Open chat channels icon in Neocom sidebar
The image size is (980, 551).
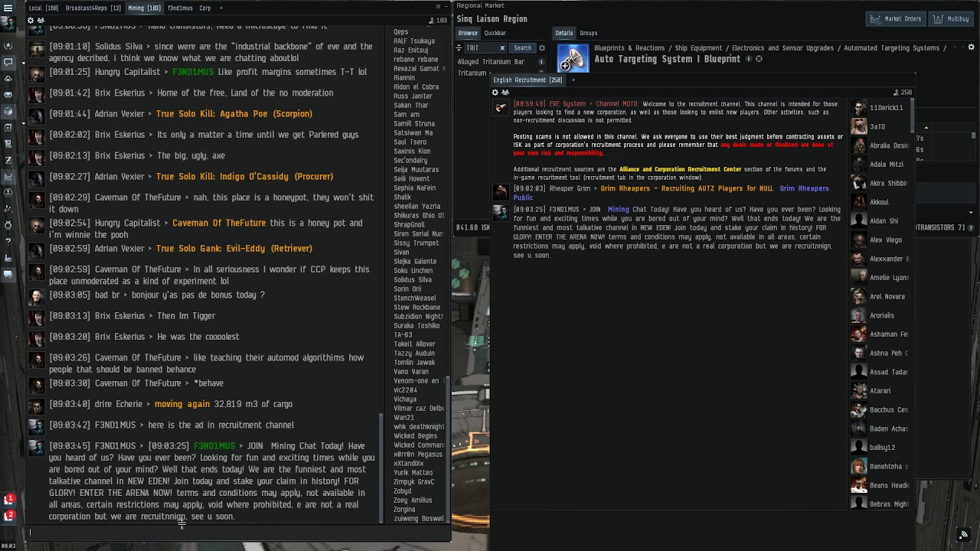(x=8, y=62)
